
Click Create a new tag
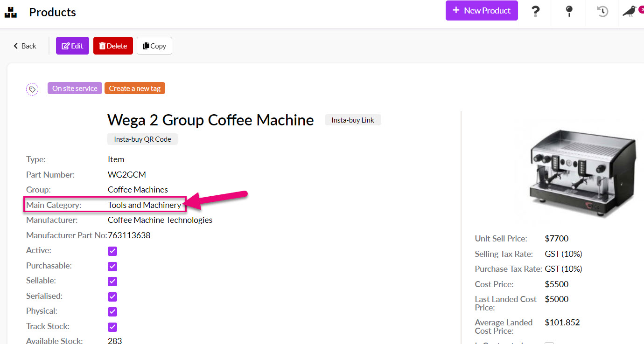coord(135,88)
